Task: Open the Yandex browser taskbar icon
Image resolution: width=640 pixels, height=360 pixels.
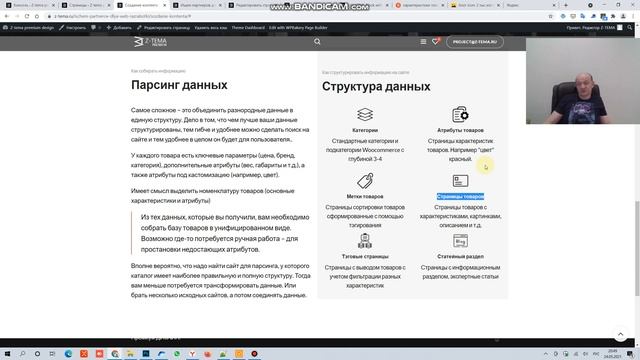Action: 192,353
